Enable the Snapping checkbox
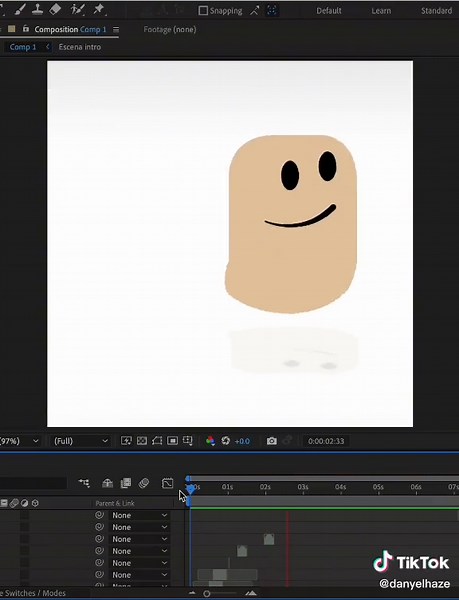This screenshot has width=459, height=600. (x=203, y=10)
